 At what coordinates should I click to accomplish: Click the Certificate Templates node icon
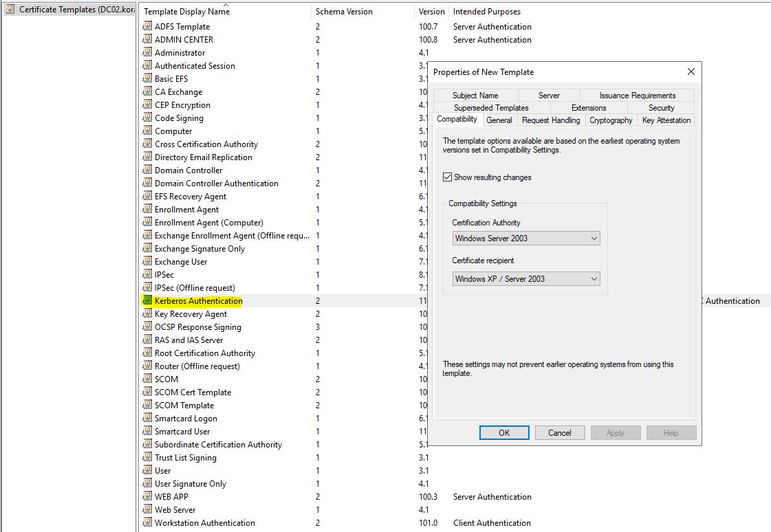tap(10, 10)
